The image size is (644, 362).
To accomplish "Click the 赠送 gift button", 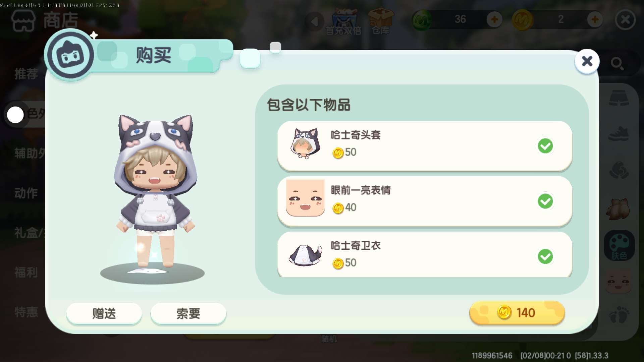I will tap(104, 313).
